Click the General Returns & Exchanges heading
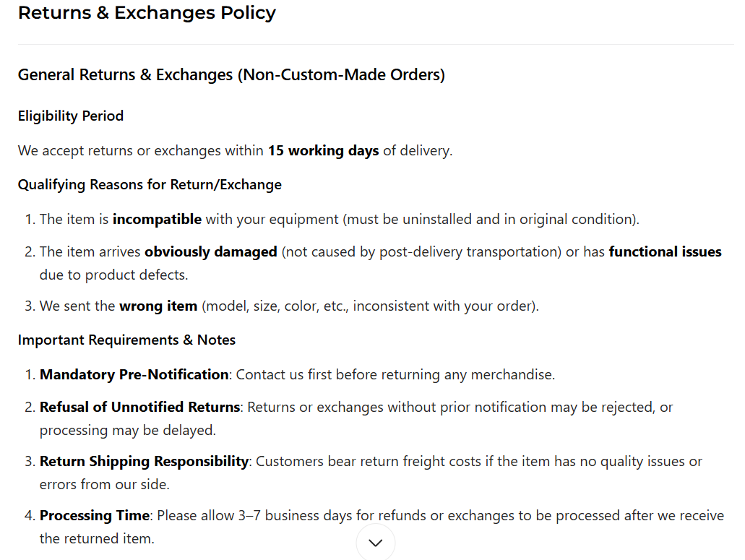The height and width of the screenshot is (560, 745). [231, 74]
